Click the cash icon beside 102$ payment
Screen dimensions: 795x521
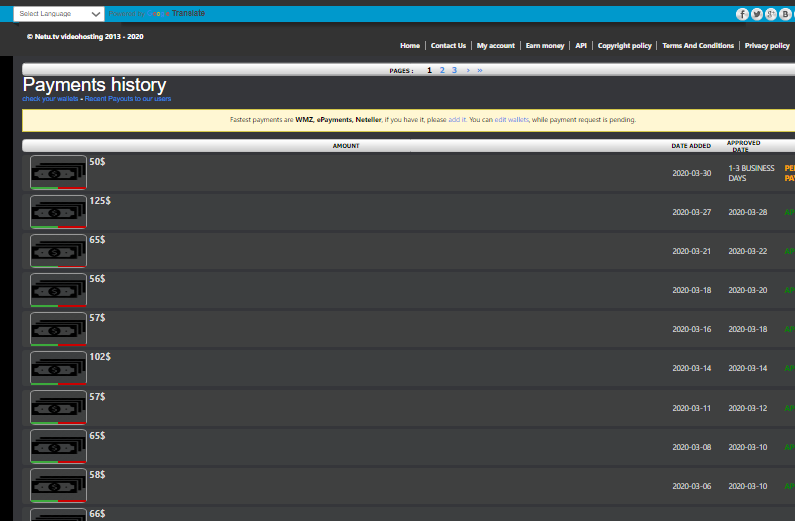coord(58,368)
